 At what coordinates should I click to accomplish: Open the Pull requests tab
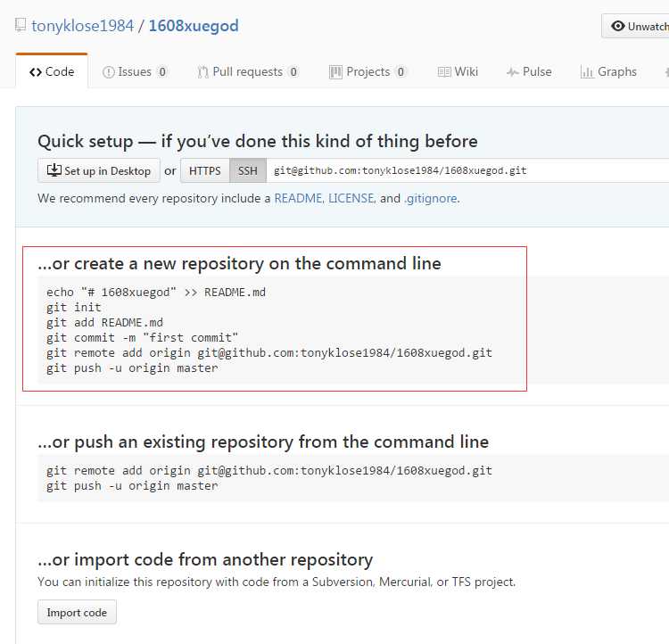point(248,71)
